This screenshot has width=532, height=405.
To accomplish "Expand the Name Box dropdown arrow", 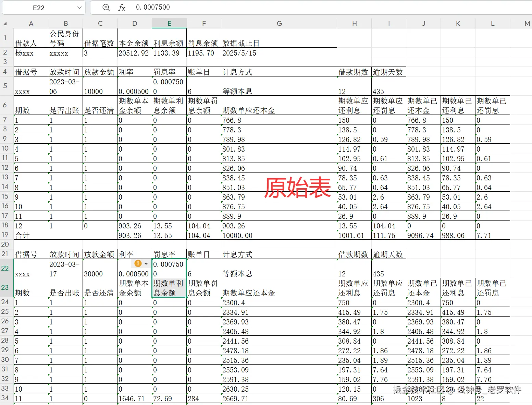I will tap(79, 8).
